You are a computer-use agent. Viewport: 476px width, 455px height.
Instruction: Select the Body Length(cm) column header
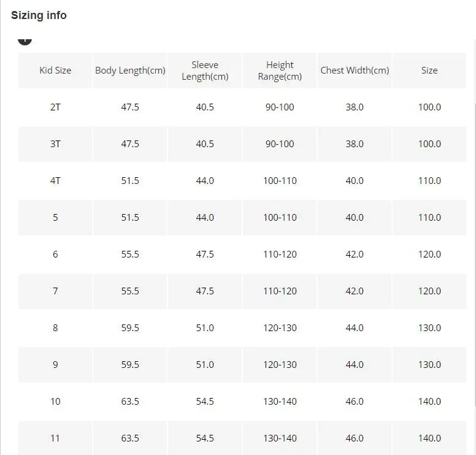click(x=130, y=71)
